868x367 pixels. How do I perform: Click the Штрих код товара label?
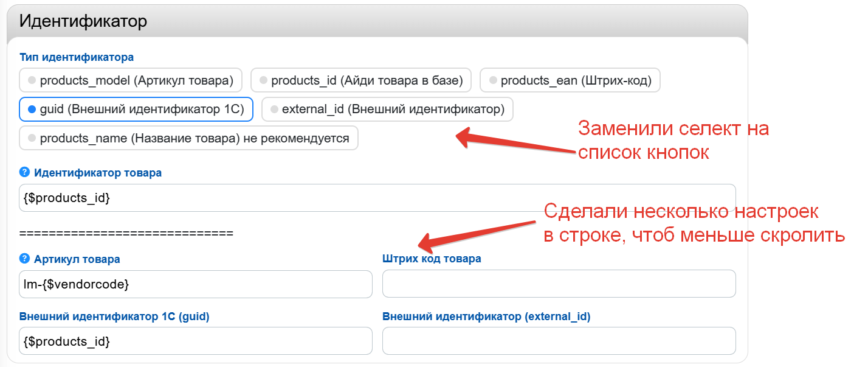[432, 259]
